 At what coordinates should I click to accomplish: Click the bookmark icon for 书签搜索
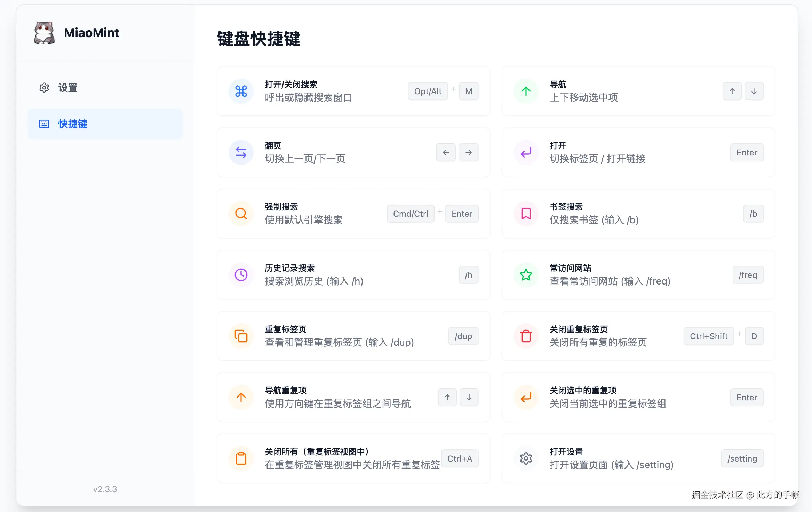(x=526, y=214)
